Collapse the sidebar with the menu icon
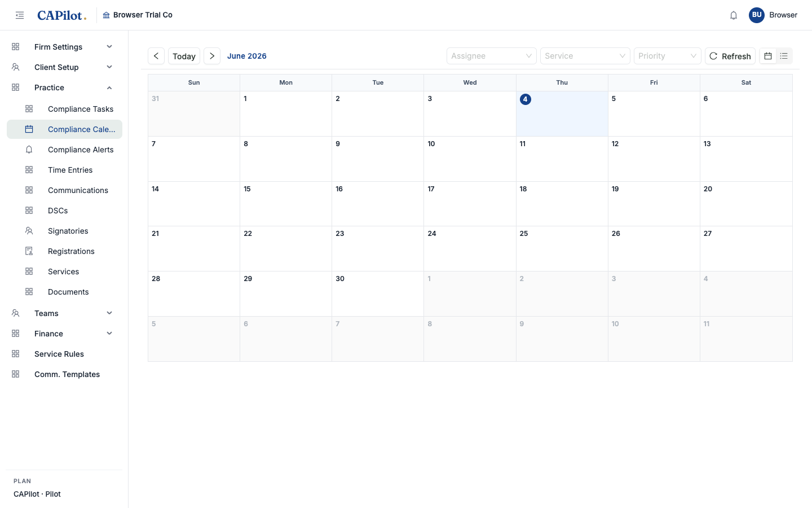 [x=20, y=15]
